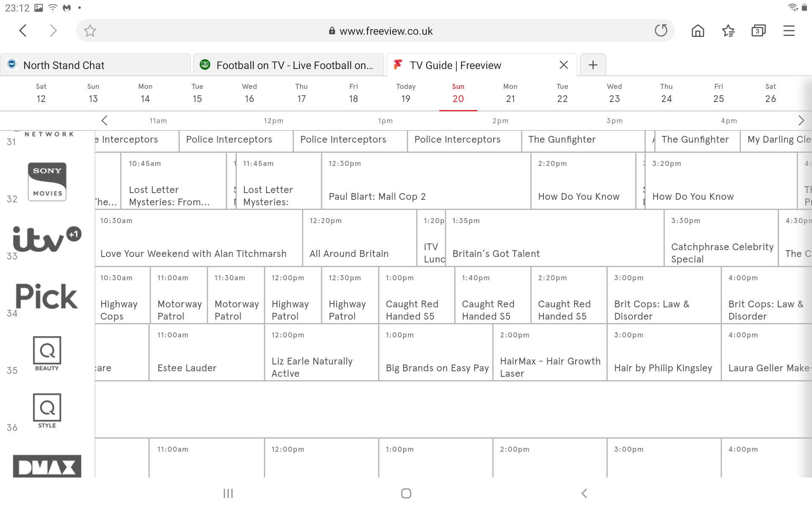Screen dimensions: 812x508
Task: Select Fri 18 in date strip
Action: 354,93
